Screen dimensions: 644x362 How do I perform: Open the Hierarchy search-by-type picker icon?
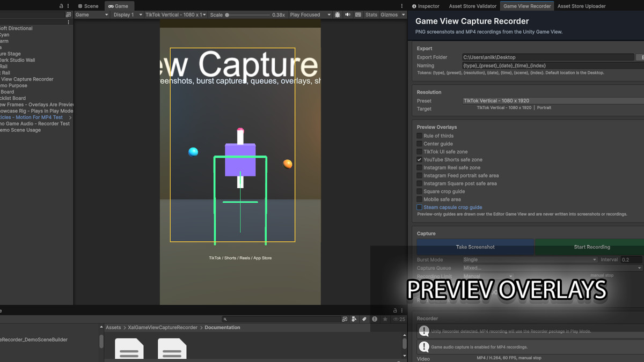click(x=68, y=15)
